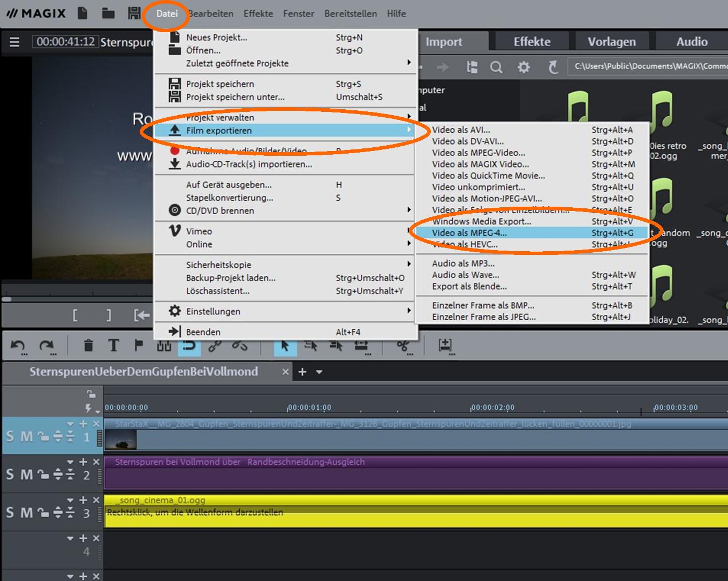Click Projekt speichern unter menu entry
Image resolution: width=728 pixels, height=581 pixels.
(x=236, y=97)
